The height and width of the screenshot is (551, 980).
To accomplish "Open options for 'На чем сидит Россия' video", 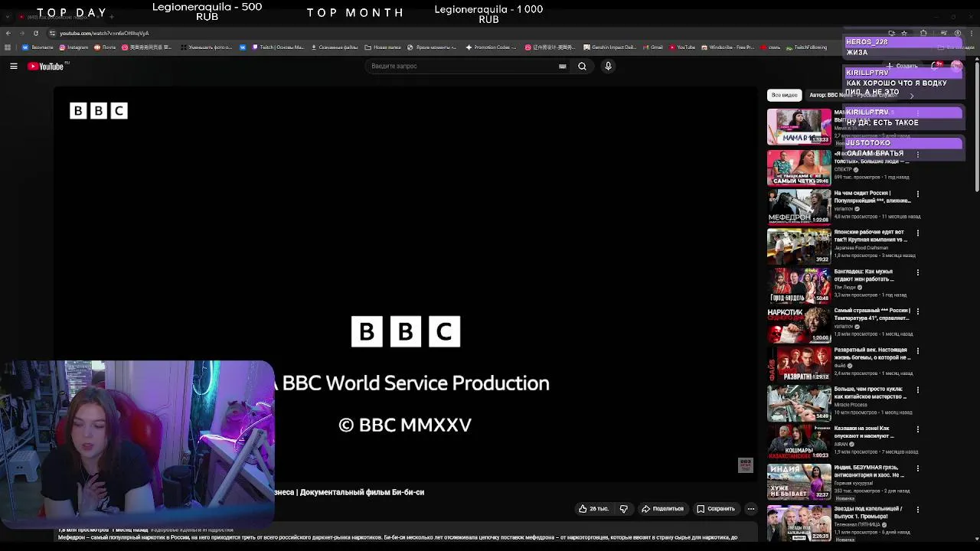I will 918,194.
